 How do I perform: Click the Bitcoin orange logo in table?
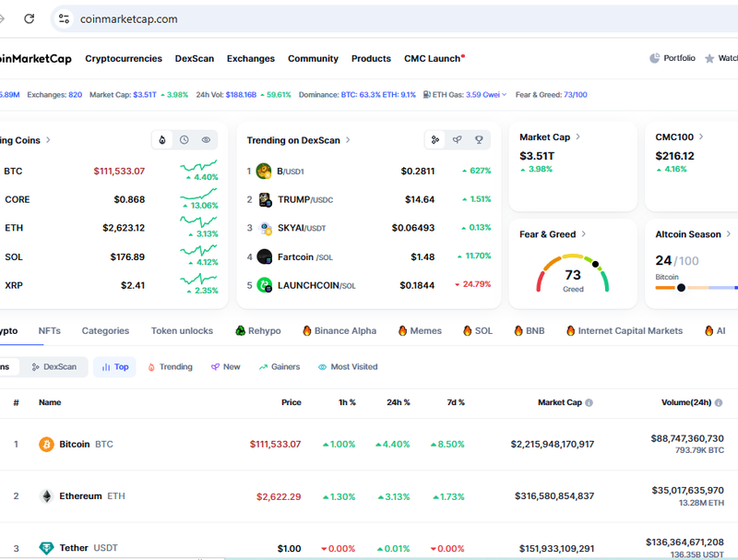point(46,445)
